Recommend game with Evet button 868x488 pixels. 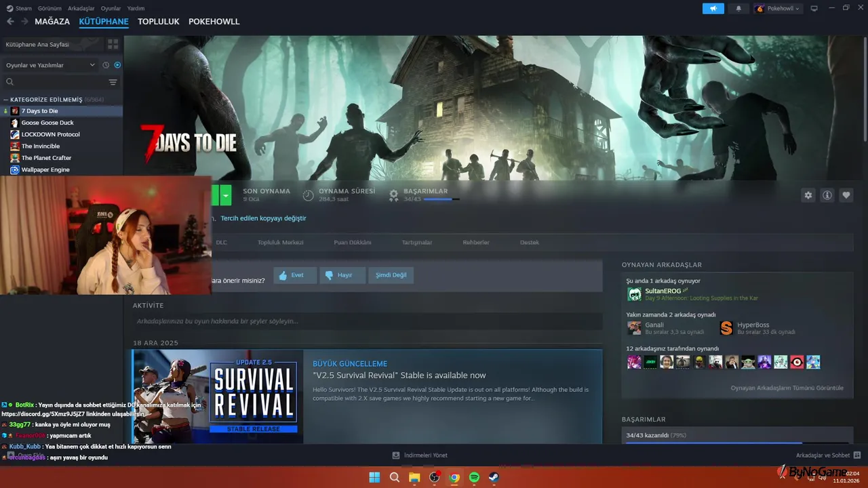295,275
